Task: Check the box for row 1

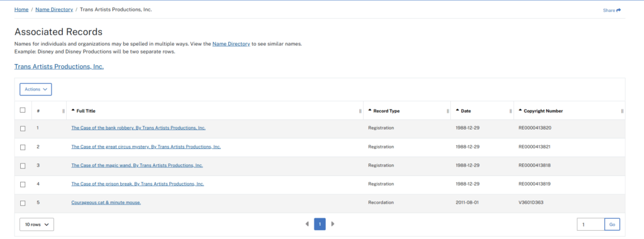Action: tap(23, 128)
